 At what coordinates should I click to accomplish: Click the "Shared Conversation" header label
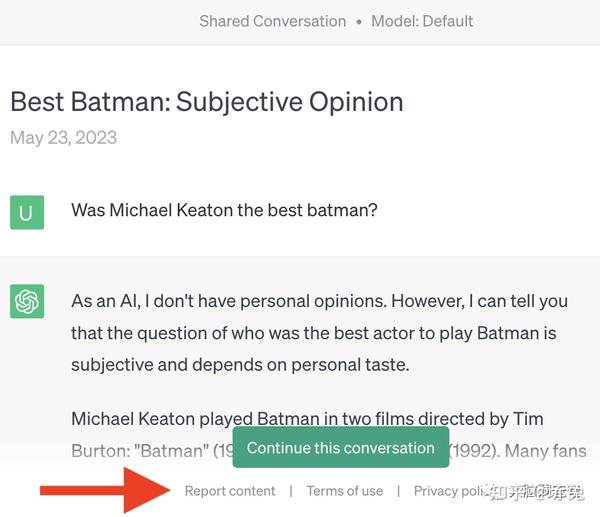coord(272,21)
